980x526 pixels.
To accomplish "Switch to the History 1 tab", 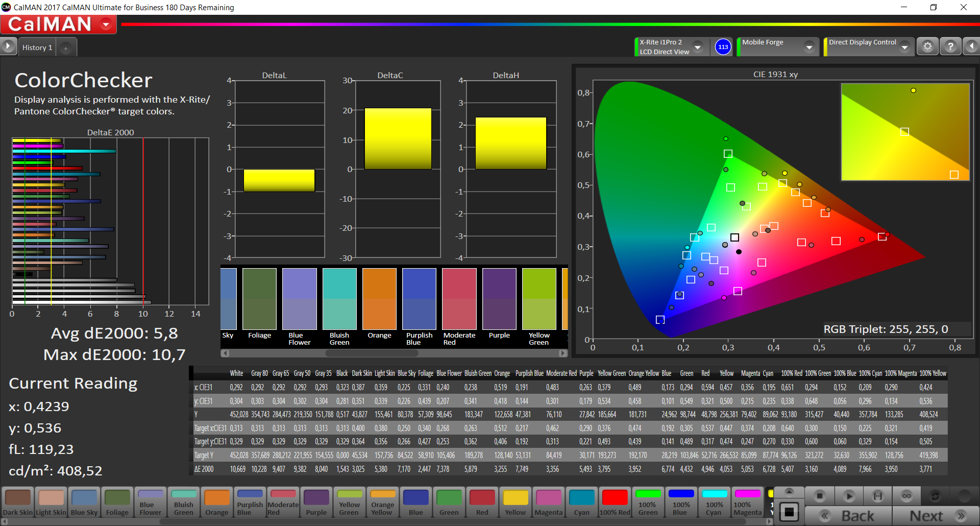I will (x=37, y=47).
